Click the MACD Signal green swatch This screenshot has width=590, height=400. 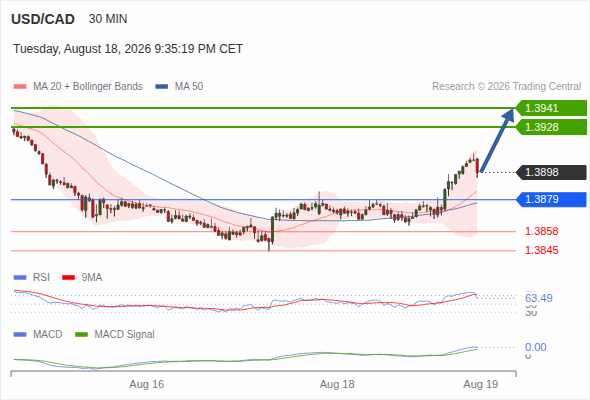coord(81,335)
